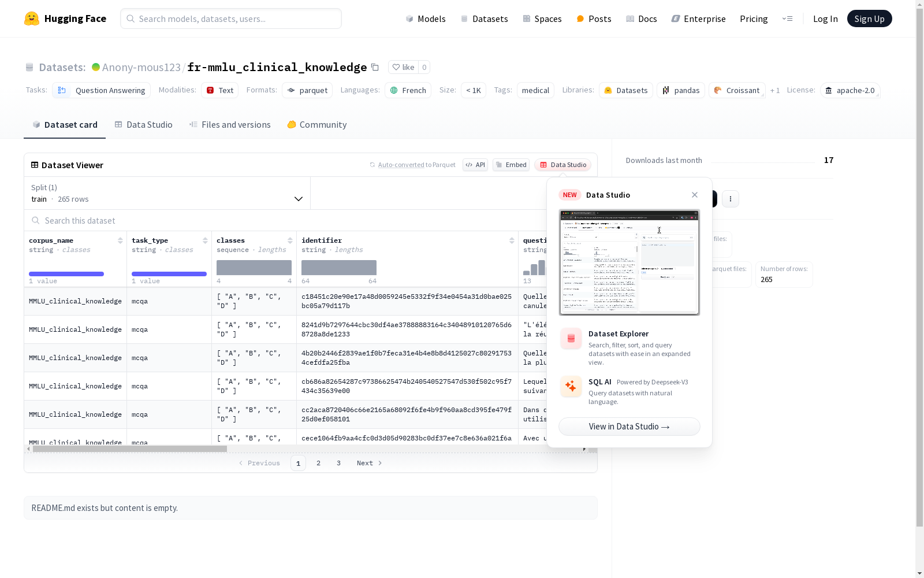Click the Sign Up button

tap(869, 18)
